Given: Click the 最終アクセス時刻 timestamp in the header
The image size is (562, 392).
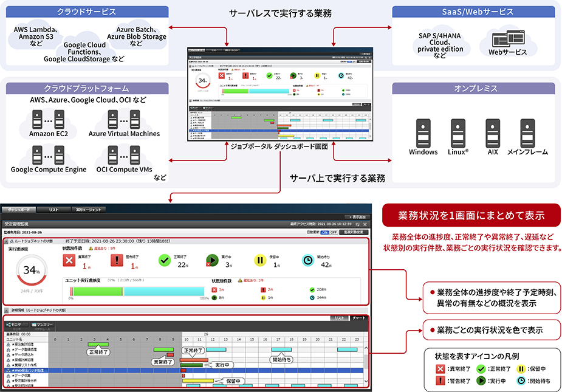Looking at the screenshot, I should (x=321, y=224).
